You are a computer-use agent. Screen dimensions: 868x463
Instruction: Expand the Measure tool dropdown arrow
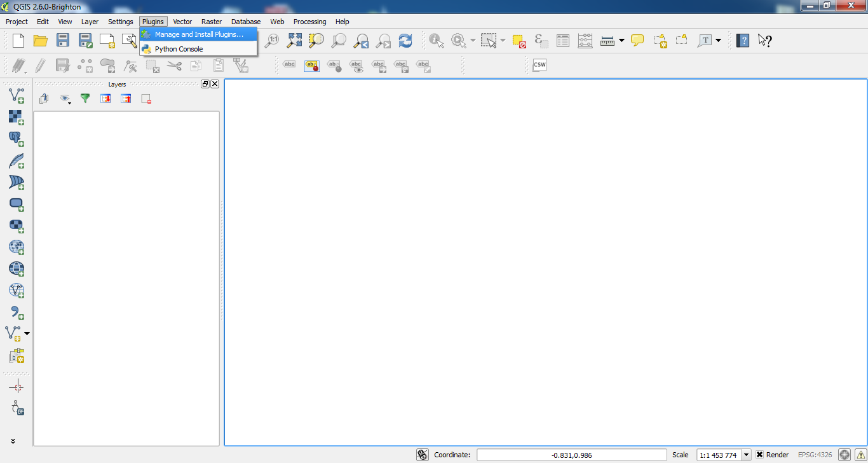621,41
